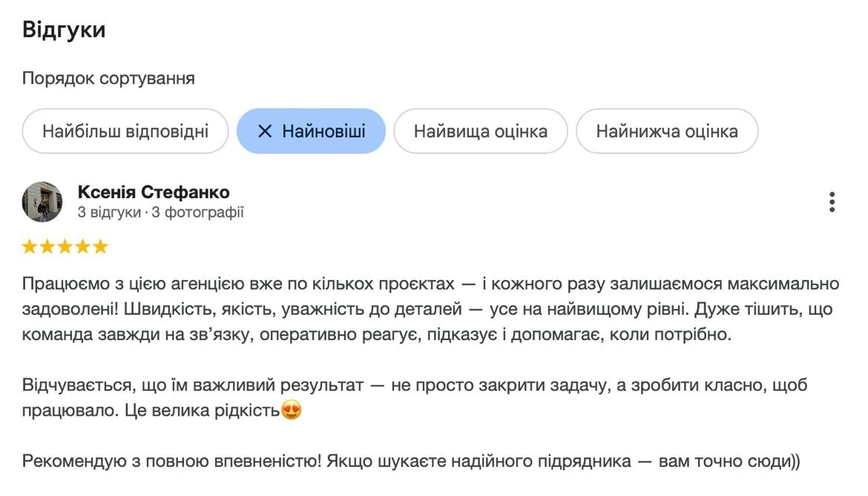This screenshot has width=868, height=496.
Task: Click the Порядок сортування label
Action: coord(108,79)
